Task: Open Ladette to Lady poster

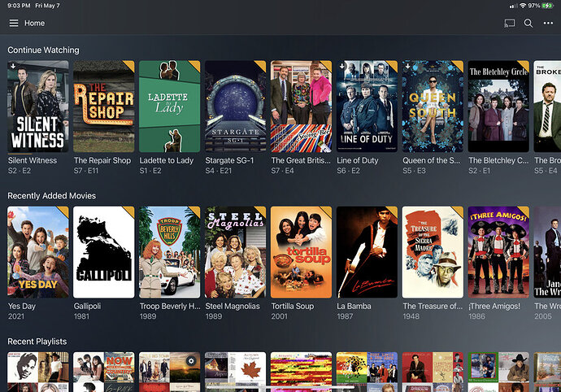Action: point(170,107)
